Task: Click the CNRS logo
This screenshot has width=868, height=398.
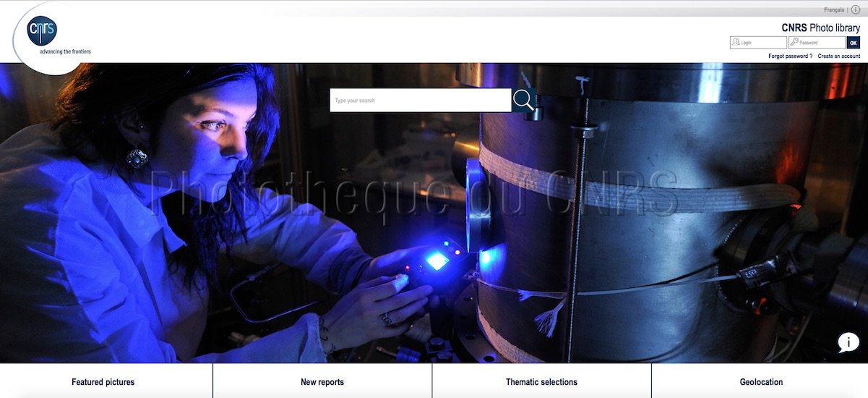Action: 42,30
